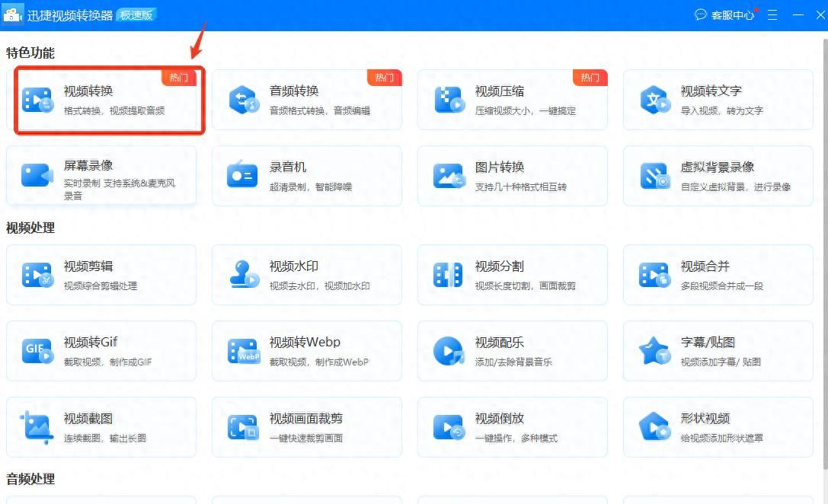This screenshot has height=504, width=828.
Task: Click 一键快速裁剪画面 description
Action: [305, 438]
